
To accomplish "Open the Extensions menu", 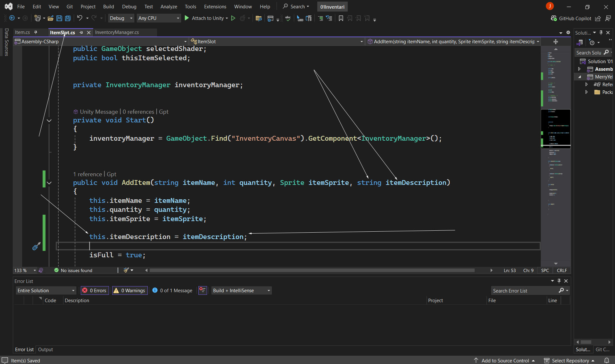I will (215, 6).
